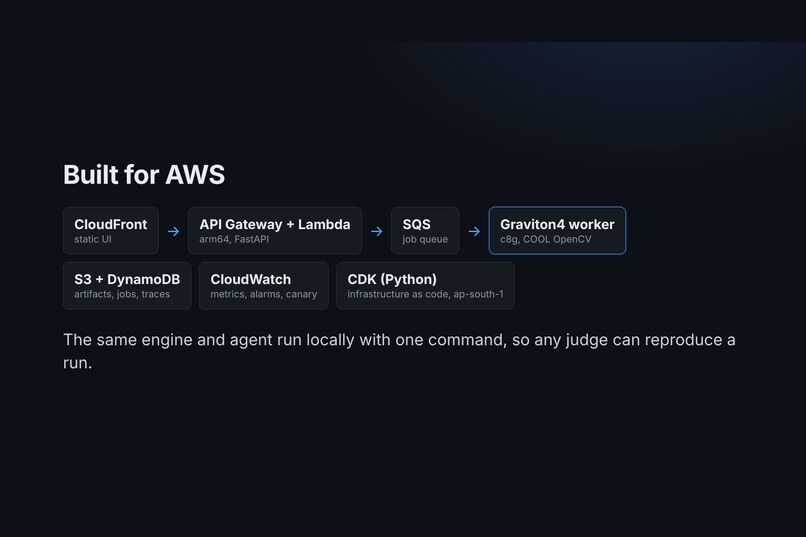Click the paragraph about running locally

[x=399, y=351]
